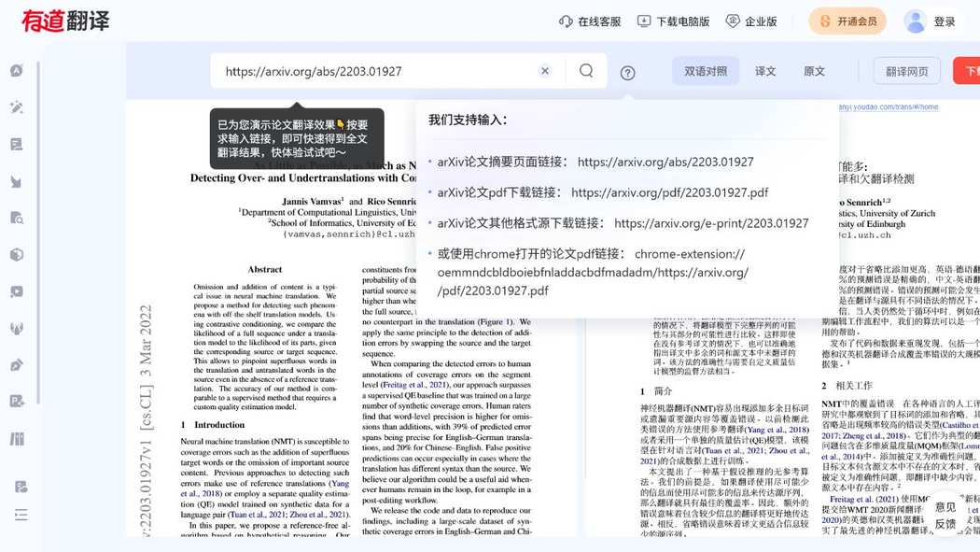The height and width of the screenshot is (552, 980).
Task: Switch to the 原文 original tab
Action: click(x=814, y=71)
